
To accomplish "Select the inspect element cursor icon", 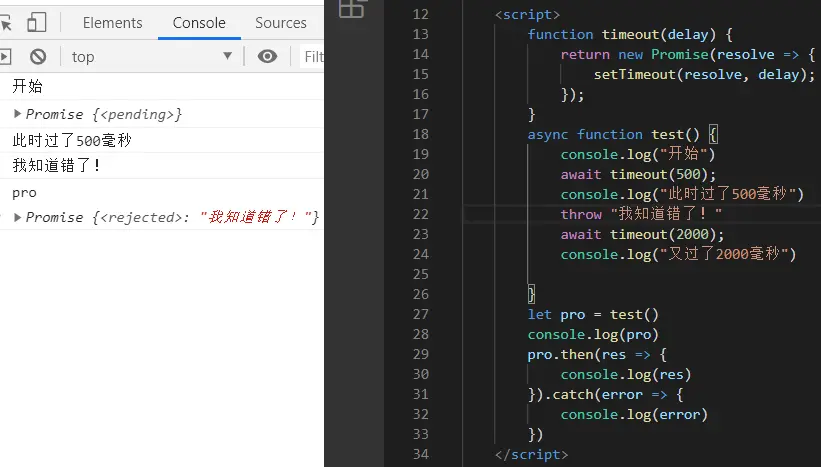I will click(x=5, y=23).
